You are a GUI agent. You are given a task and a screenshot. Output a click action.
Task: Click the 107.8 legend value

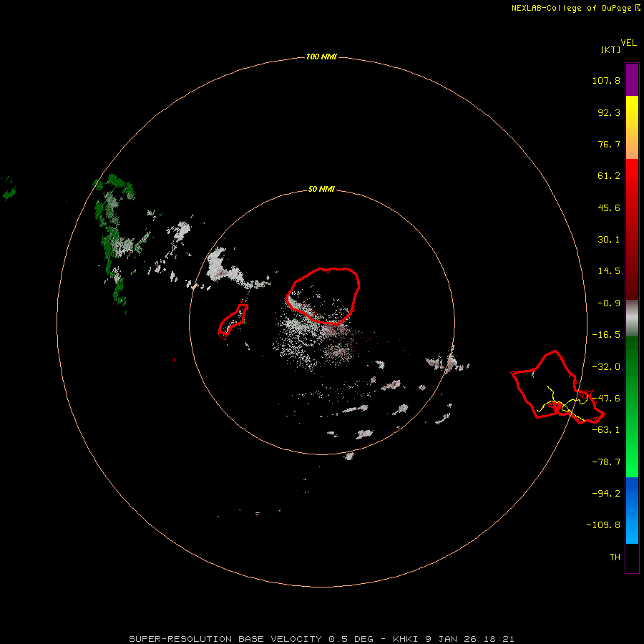606,80
